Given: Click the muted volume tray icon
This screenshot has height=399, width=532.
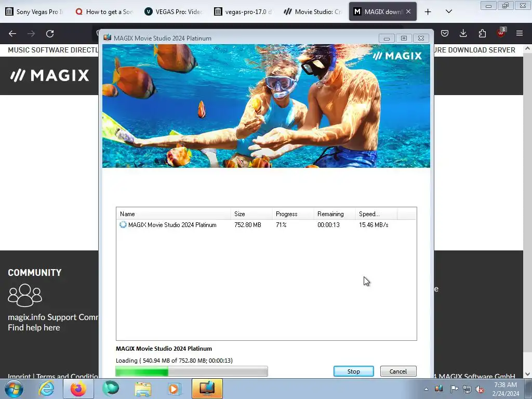Looking at the screenshot, I should click(480, 389).
